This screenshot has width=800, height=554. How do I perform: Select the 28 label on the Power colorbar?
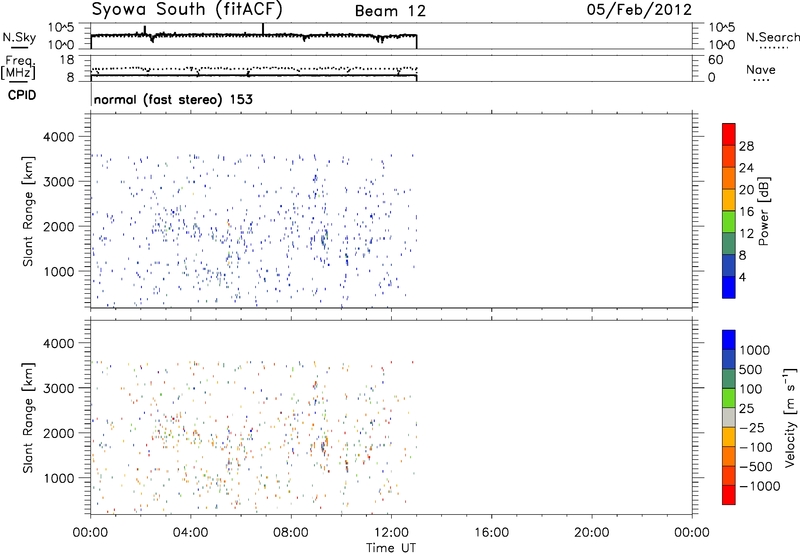(x=746, y=146)
